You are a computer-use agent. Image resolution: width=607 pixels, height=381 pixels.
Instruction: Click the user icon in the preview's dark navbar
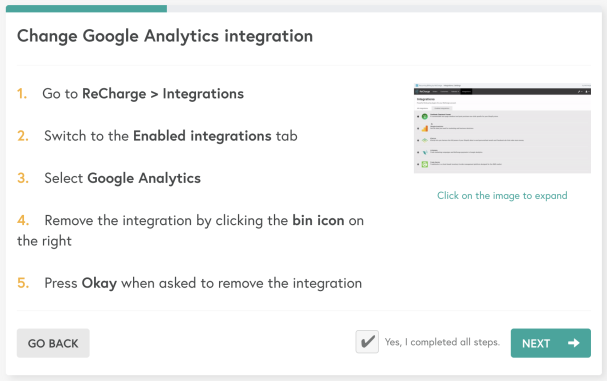click(x=586, y=92)
